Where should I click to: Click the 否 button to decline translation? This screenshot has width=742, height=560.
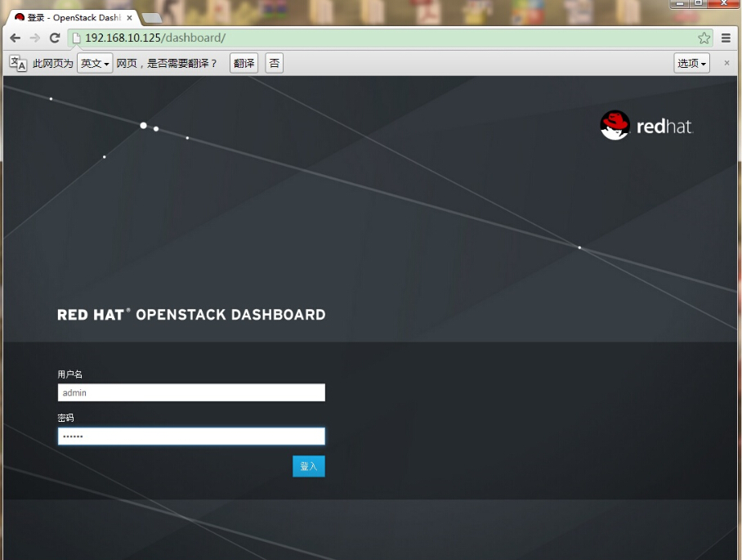274,63
